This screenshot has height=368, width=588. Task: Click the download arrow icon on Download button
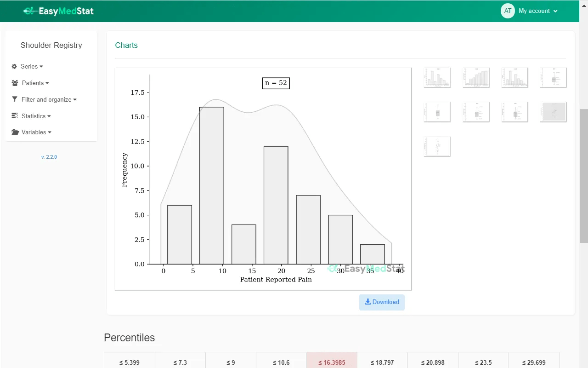coord(367,302)
